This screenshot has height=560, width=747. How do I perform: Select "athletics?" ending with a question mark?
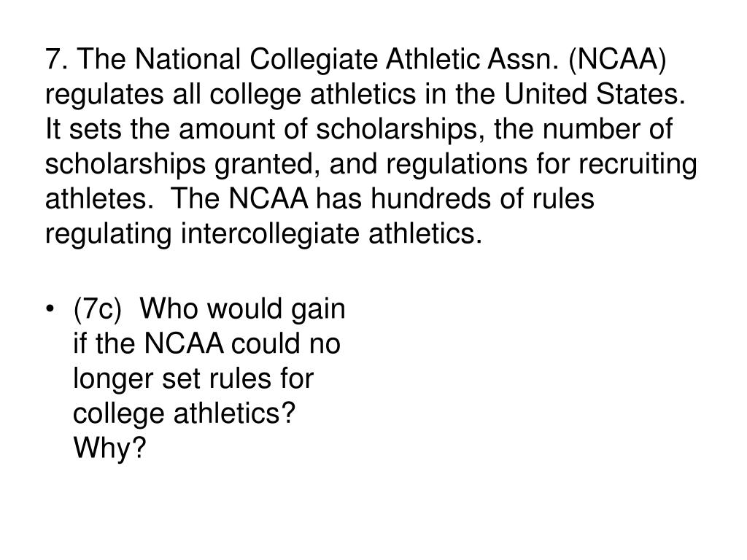tap(235, 413)
